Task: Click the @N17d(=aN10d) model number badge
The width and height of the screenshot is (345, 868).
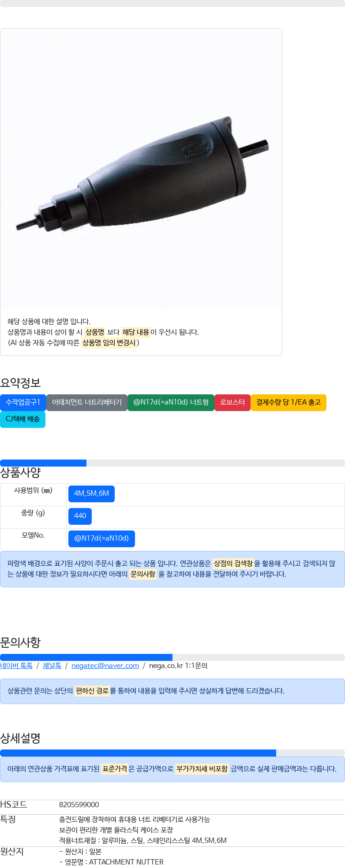Action: [x=101, y=538]
